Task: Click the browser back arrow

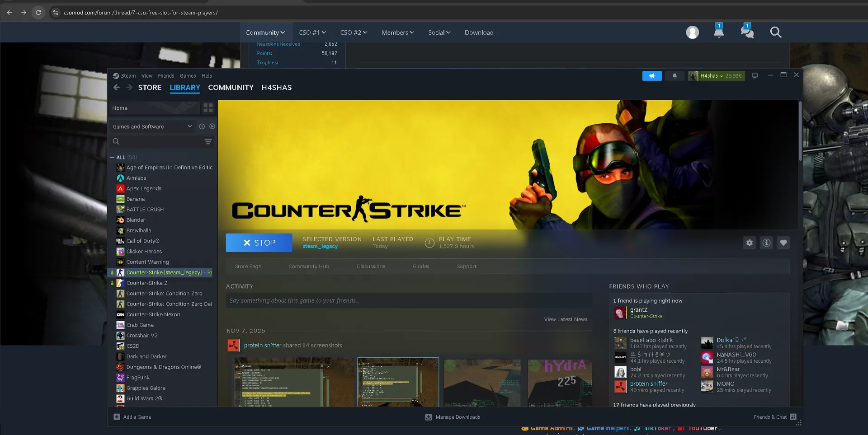Action: pos(9,13)
